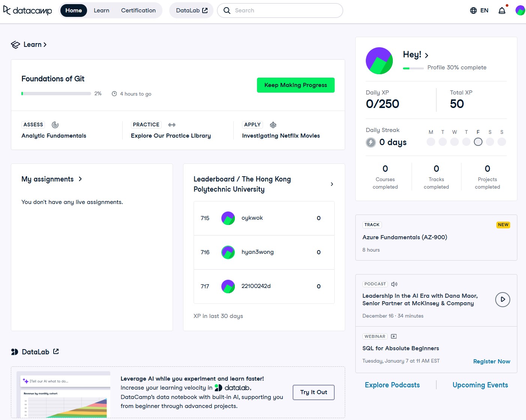526x420 pixels.
Task: Click the XP in last 30 days label
Action: [x=218, y=316]
